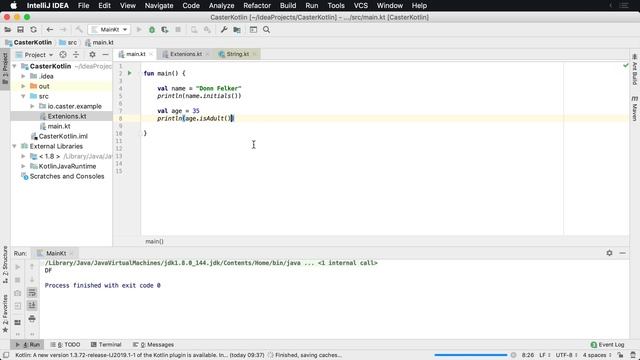Collapse the src folder

coord(23,96)
